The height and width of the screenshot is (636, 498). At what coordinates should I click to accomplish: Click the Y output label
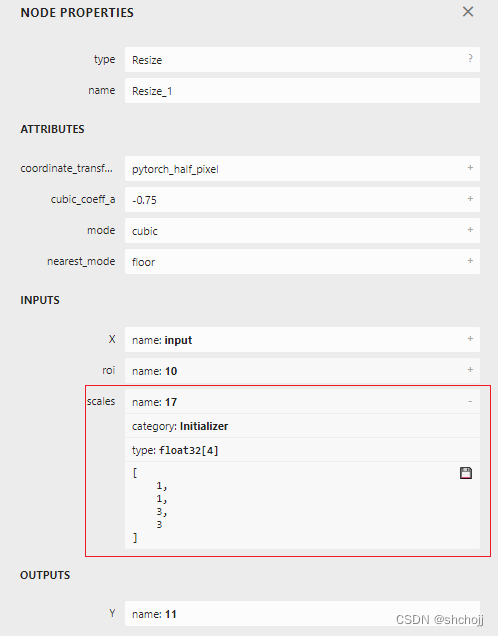tap(112, 613)
